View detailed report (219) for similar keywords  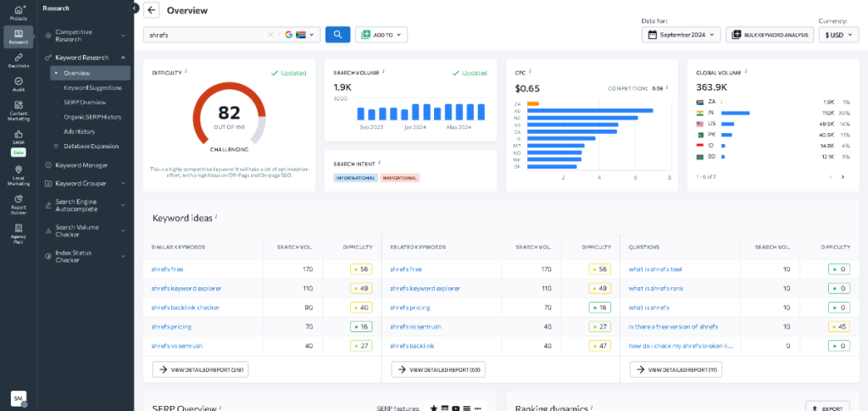(x=200, y=369)
